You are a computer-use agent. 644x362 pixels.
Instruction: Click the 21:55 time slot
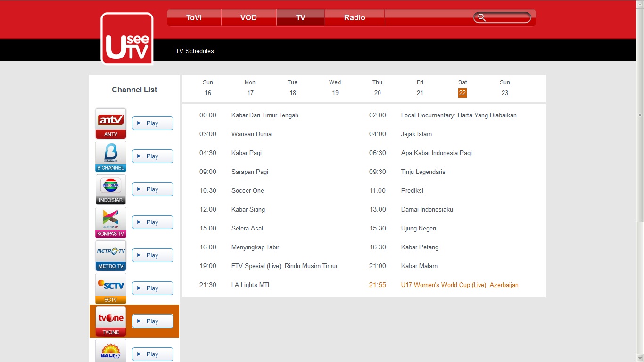coord(378,285)
